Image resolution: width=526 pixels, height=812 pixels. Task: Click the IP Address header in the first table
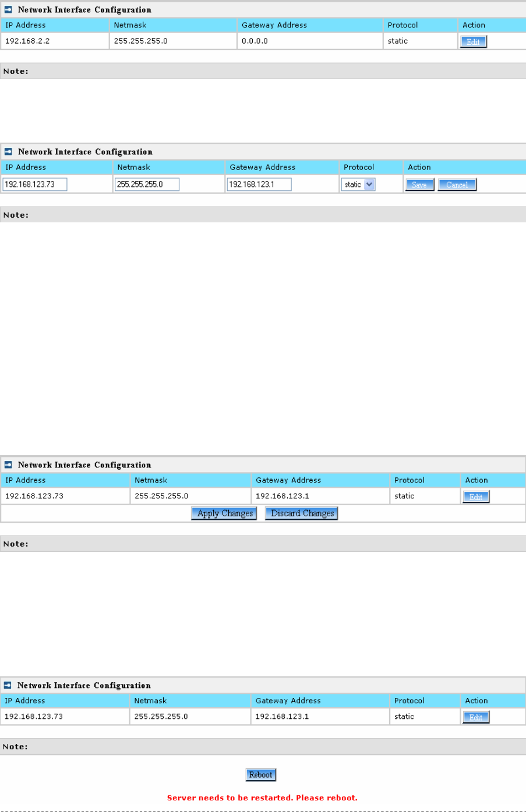(x=26, y=25)
